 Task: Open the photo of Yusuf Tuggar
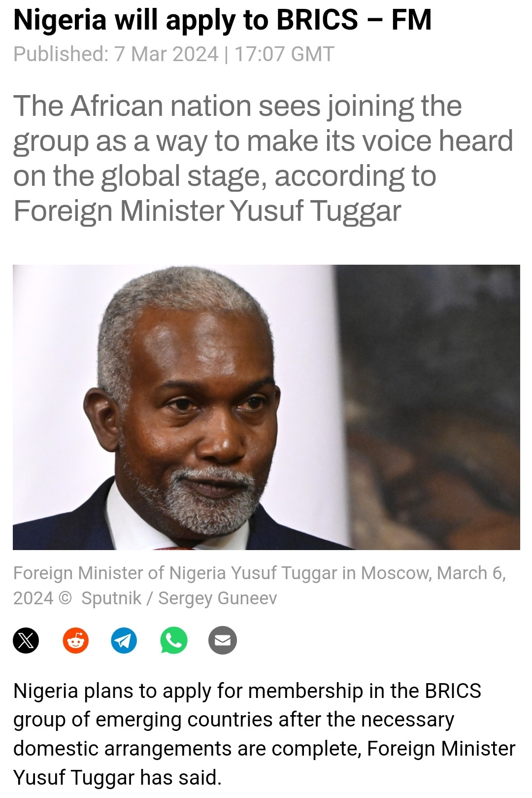(266, 407)
